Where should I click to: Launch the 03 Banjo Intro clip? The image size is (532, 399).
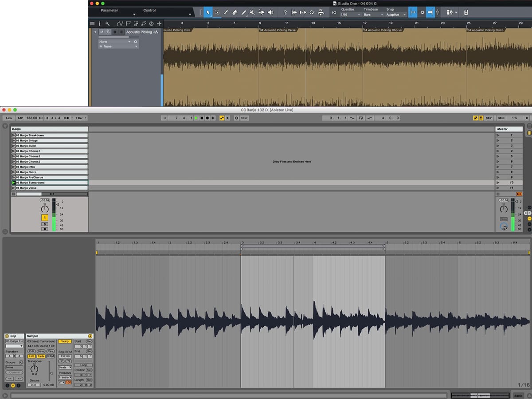point(14,167)
